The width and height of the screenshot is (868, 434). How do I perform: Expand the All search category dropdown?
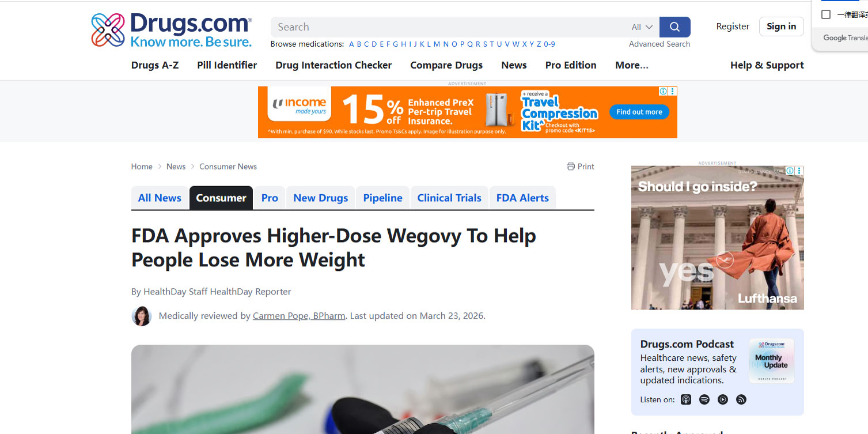(x=642, y=27)
